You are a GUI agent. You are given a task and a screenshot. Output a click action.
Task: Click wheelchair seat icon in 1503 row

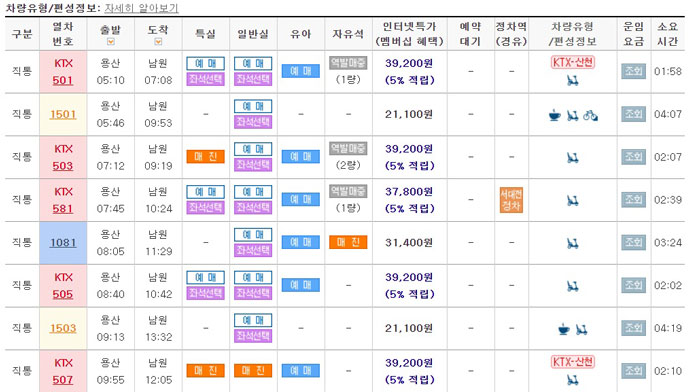click(x=581, y=329)
